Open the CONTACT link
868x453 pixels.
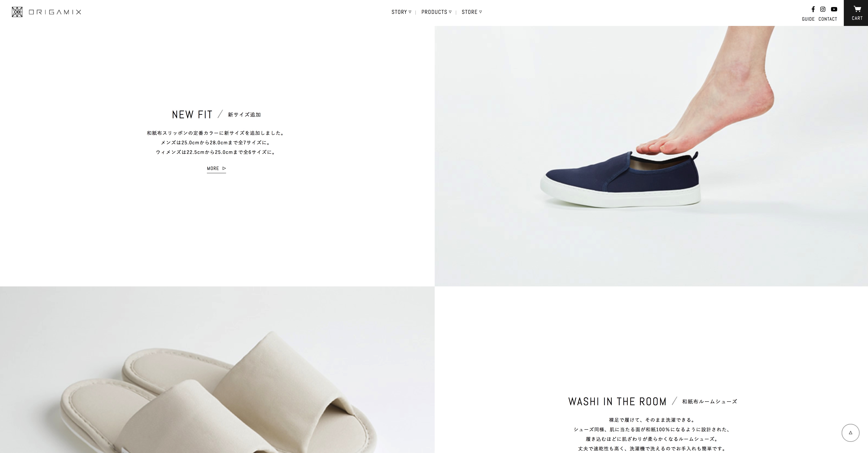point(828,19)
